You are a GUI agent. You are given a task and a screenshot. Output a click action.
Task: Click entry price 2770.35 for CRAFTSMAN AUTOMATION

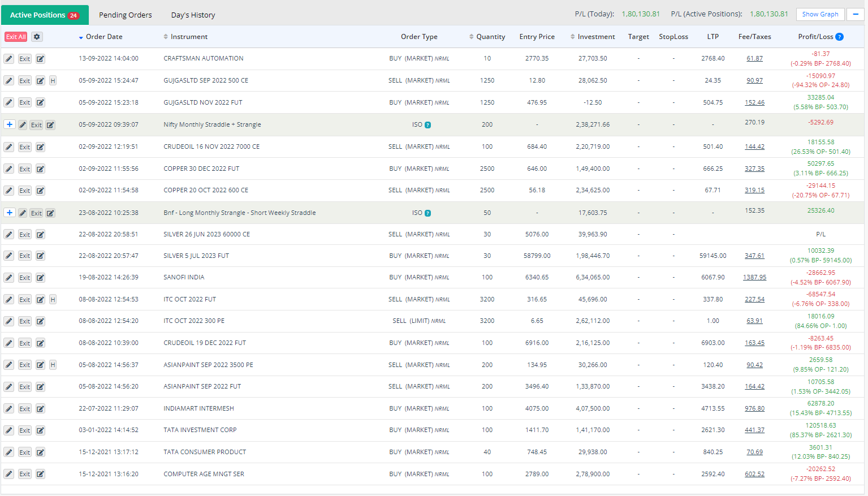537,58
